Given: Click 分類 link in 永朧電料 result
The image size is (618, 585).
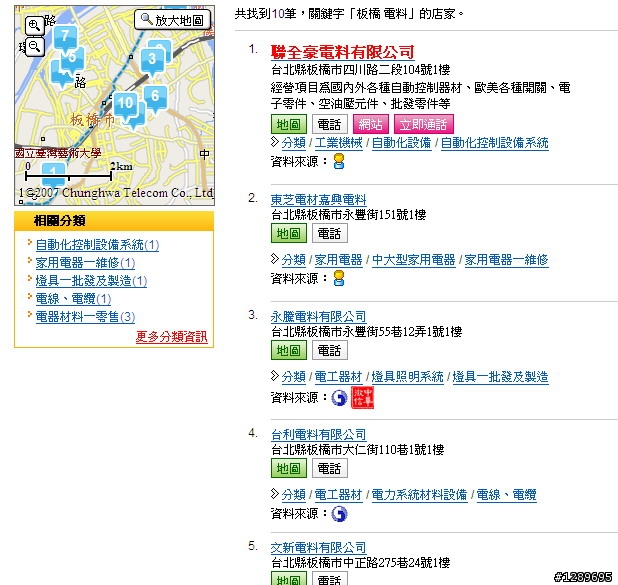Looking at the screenshot, I should (x=293, y=377).
